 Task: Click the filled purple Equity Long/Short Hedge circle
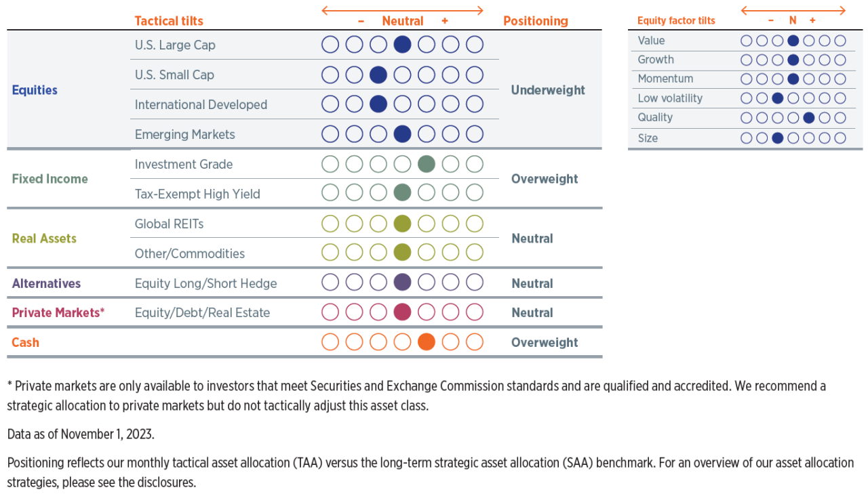coord(402,283)
